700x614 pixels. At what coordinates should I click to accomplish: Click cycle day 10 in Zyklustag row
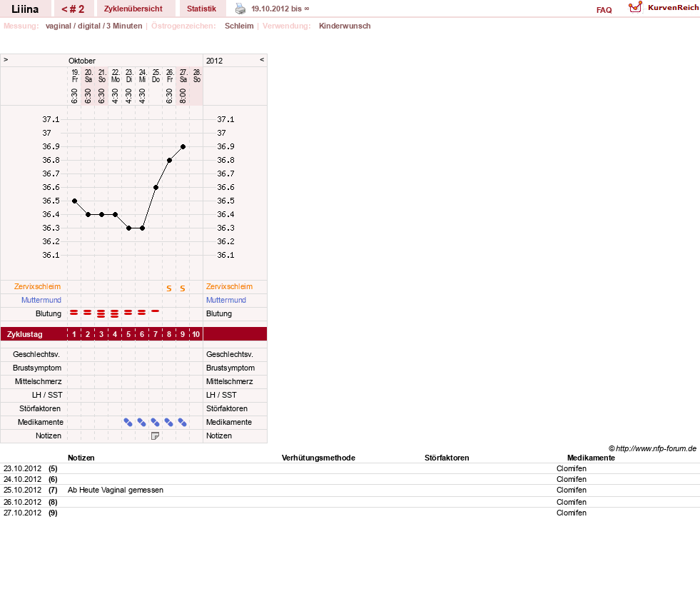tap(196, 334)
